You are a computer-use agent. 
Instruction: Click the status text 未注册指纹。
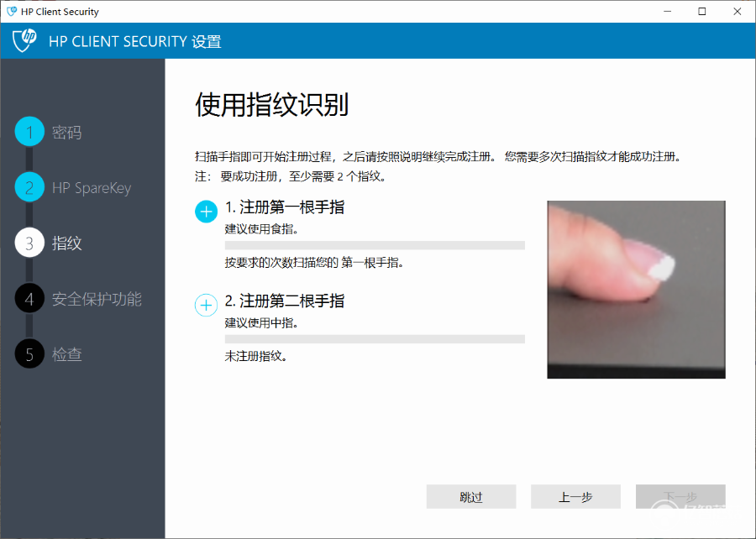pyautogui.click(x=256, y=356)
